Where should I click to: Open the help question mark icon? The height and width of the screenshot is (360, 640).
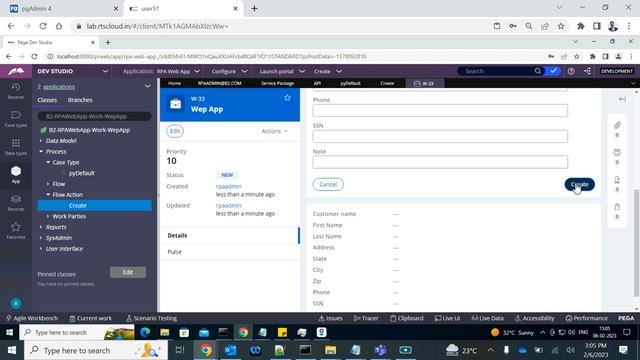tap(571, 71)
